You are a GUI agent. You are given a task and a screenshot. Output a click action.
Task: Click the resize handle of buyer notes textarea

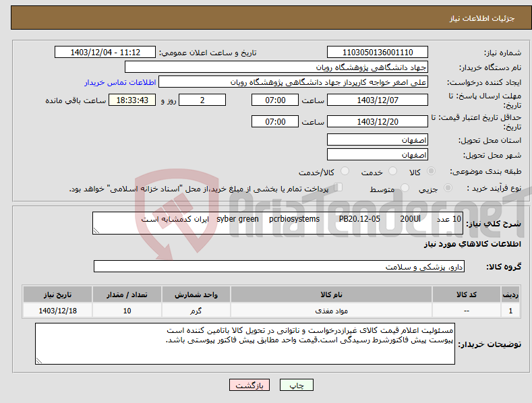point(39,361)
